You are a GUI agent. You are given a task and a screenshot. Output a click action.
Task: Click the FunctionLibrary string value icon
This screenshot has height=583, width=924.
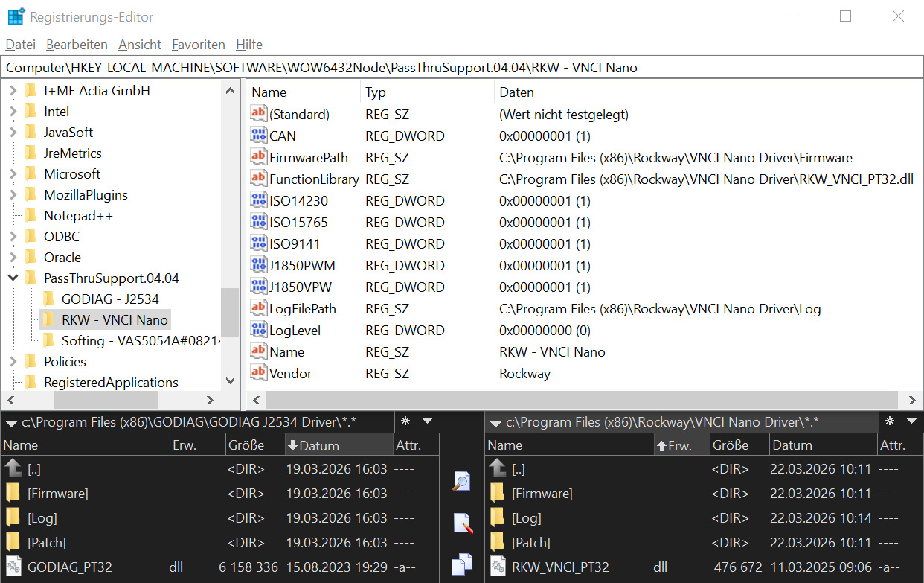coord(258,179)
